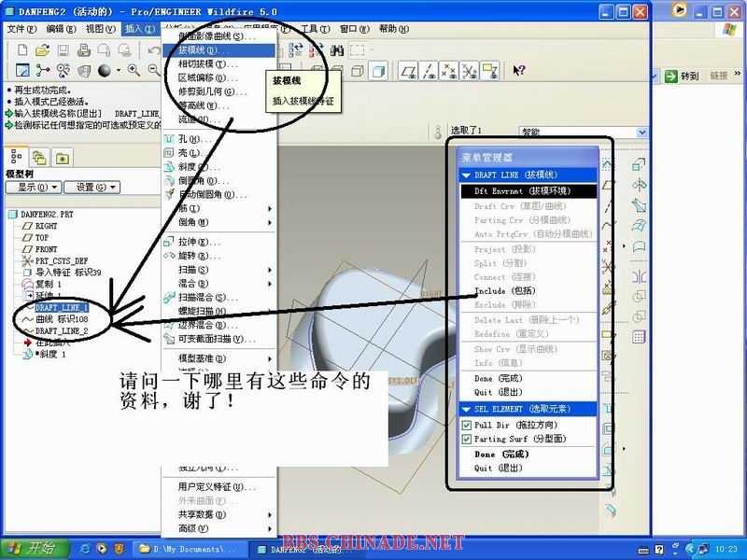
Task: Click the Internet Explorer quick launch icon
Action: pyautogui.click(x=85, y=549)
